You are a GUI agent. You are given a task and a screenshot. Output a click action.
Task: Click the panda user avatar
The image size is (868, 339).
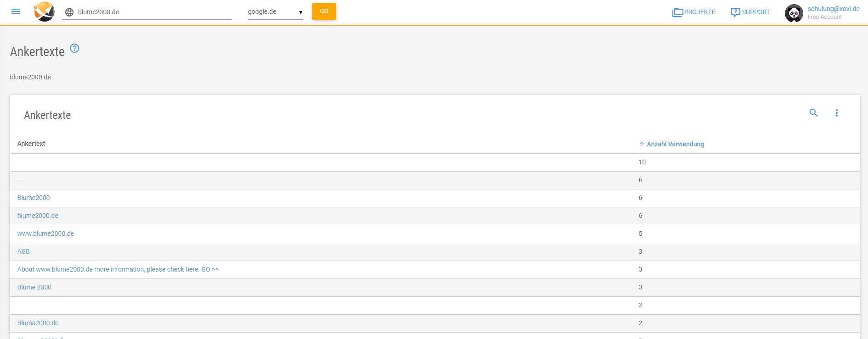coord(794,13)
